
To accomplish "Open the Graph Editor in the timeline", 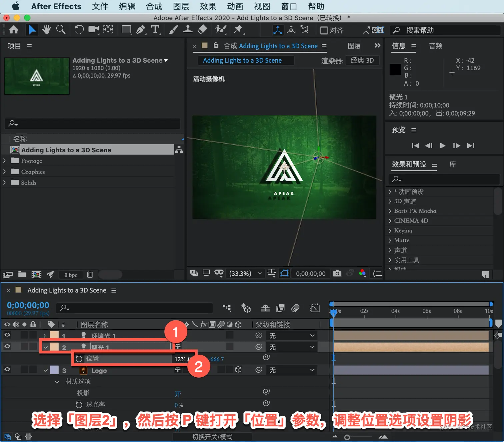I will pyautogui.click(x=315, y=308).
